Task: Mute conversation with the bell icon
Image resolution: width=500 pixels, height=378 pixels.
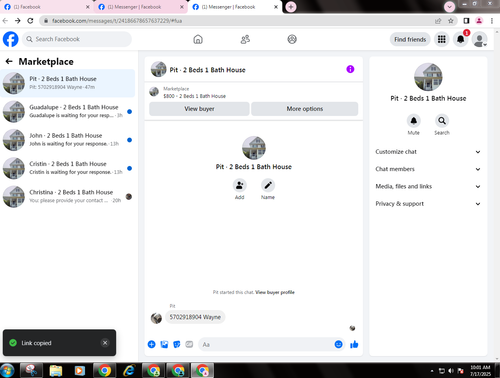Action: [x=414, y=121]
